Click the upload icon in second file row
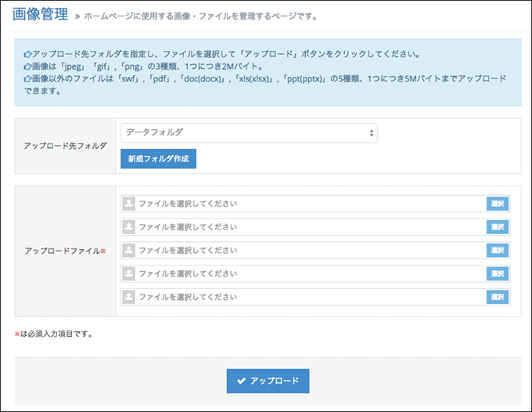The height and width of the screenshot is (412, 532). pyautogui.click(x=128, y=227)
